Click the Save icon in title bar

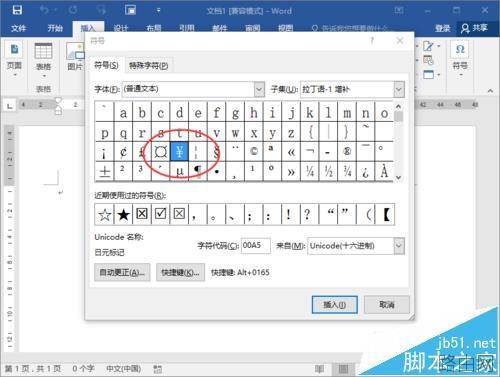point(17,10)
